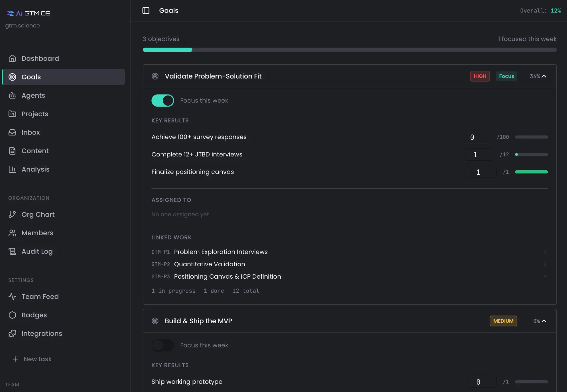Click the Audit Log scroll icon
567x392 pixels.
12,251
